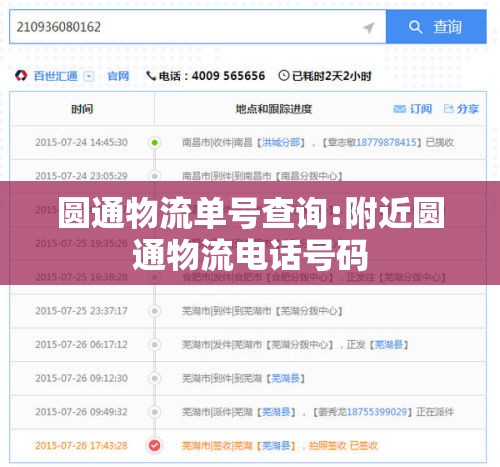Expand the courier selection dropdown arrow
This screenshot has height=467, width=500.
89,77
